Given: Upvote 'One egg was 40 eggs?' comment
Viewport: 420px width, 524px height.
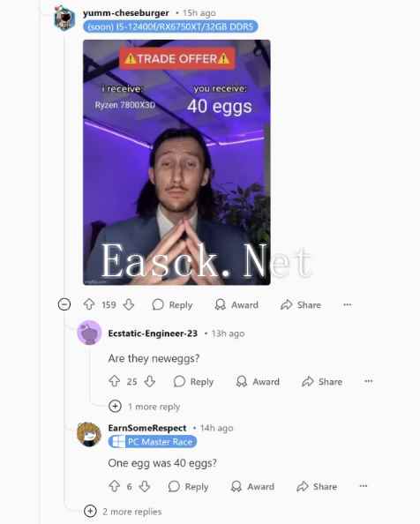Looking at the screenshot, I should point(115,486).
